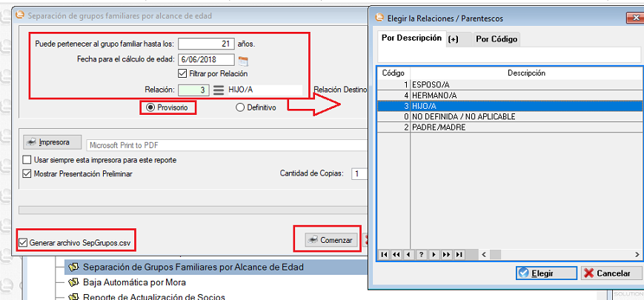Click the question mark search navigator button
The width and height of the screenshot is (644, 300).
pos(421,255)
